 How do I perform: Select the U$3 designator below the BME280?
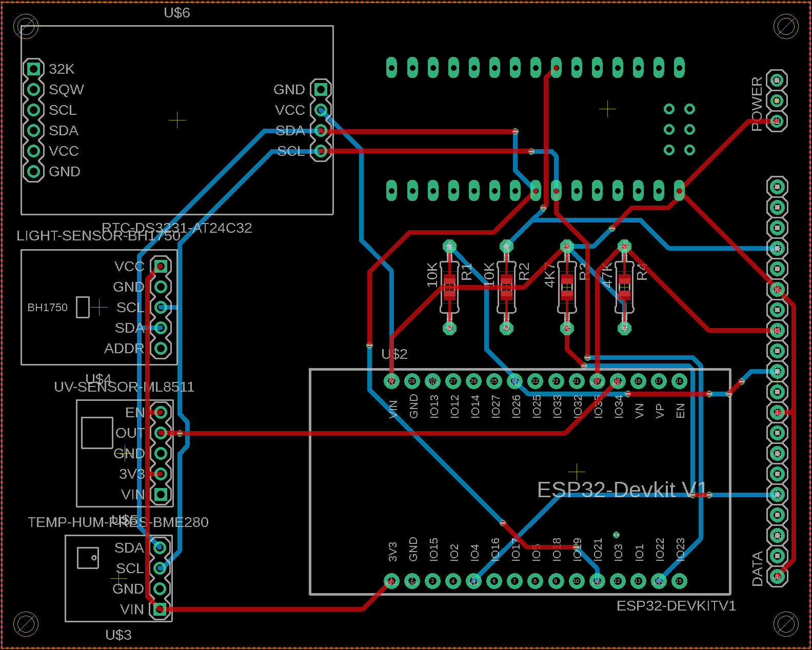[118, 635]
